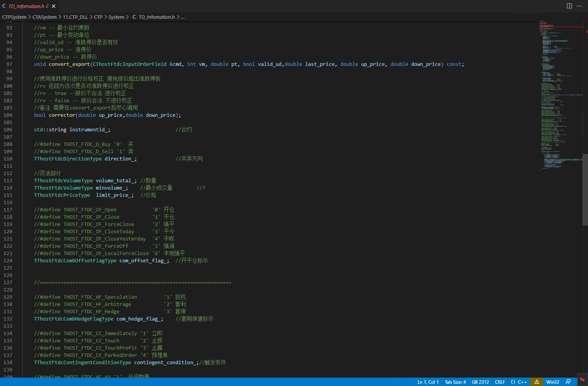
Task: Click line number 97 in gutter
Action: point(9,64)
